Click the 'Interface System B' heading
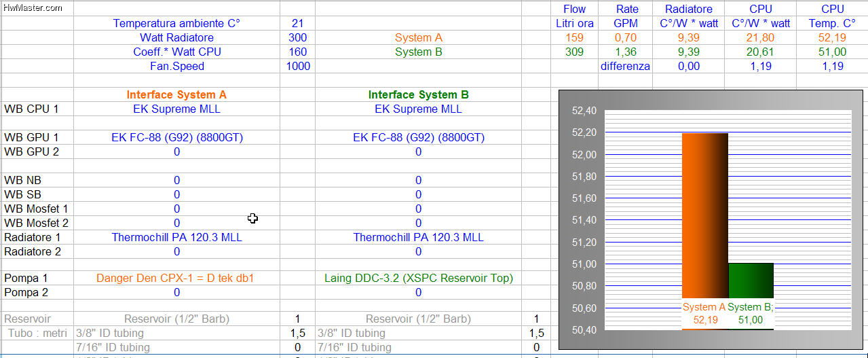Image resolution: width=868 pixels, height=358 pixels. pyautogui.click(x=418, y=94)
